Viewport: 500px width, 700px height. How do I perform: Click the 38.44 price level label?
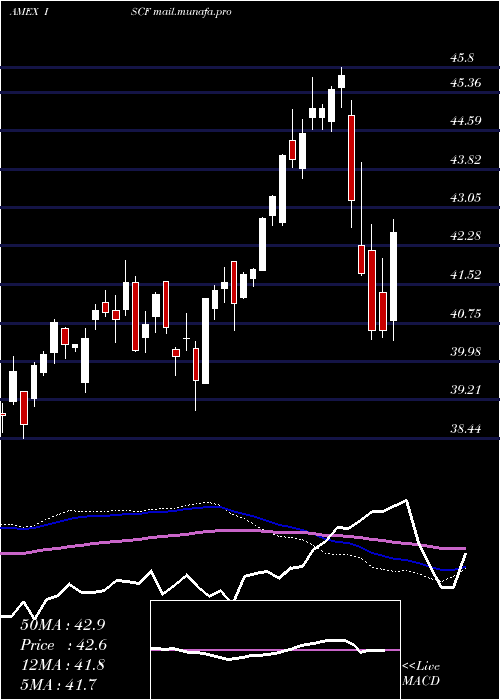click(466, 429)
